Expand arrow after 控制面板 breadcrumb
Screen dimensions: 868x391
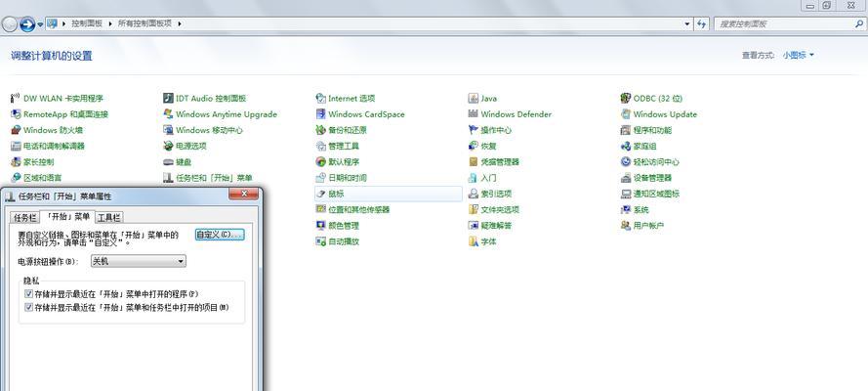109,23
